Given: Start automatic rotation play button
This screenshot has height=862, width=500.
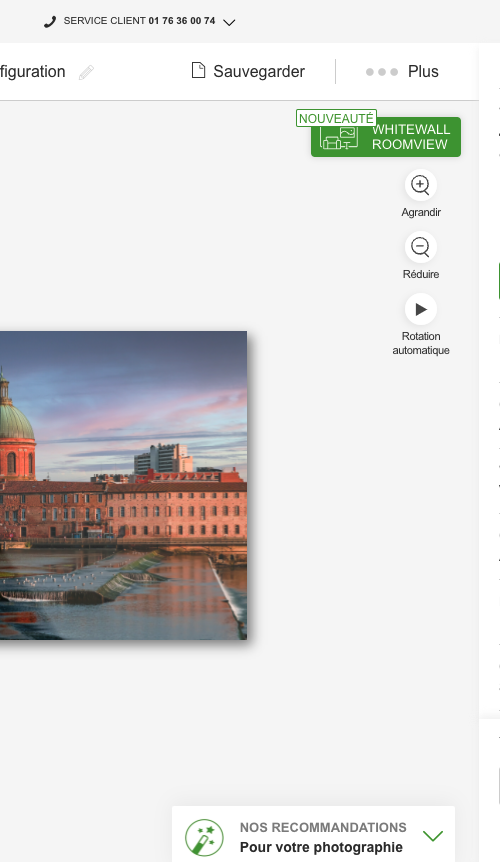Looking at the screenshot, I should coord(421,310).
